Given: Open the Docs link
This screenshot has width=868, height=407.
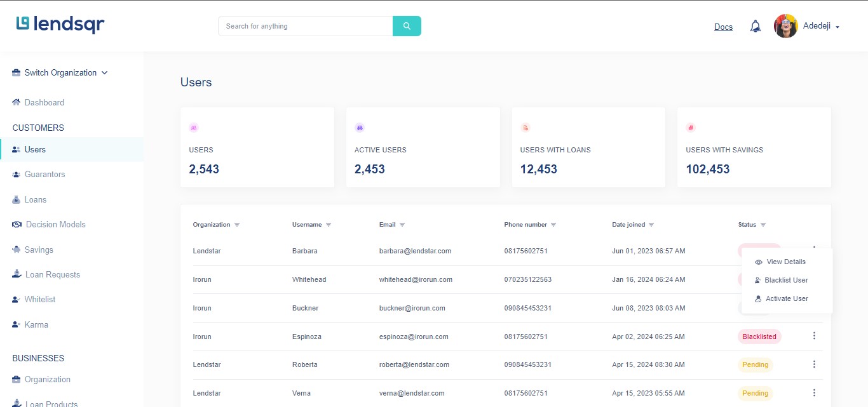Looking at the screenshot, I should coord(723,27).
